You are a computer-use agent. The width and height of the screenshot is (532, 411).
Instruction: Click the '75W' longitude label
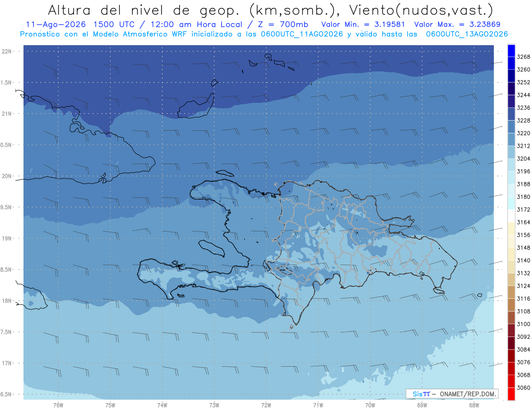pos(110,405)
